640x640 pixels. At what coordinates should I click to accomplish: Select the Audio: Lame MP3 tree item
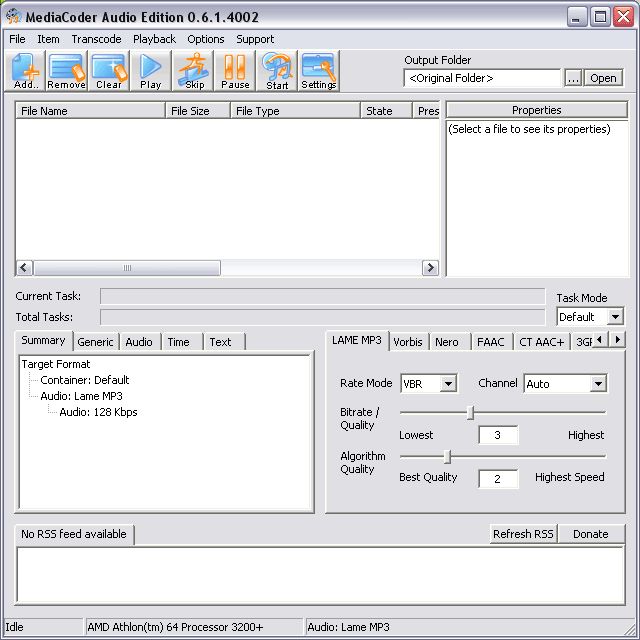pyautogui.click(x=81, y=396)
